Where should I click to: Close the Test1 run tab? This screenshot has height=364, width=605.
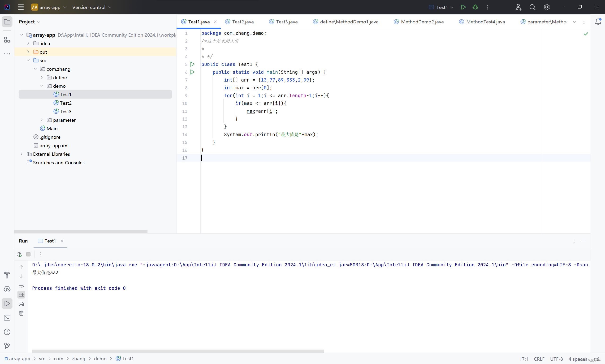[x=62, y=241]
